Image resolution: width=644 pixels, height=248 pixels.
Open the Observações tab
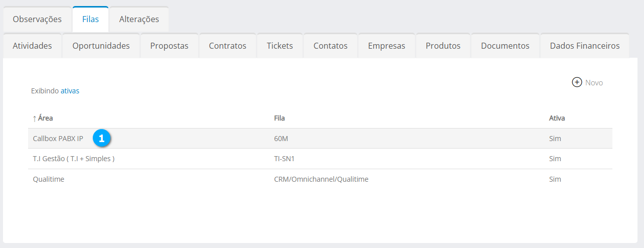point(37,20)
